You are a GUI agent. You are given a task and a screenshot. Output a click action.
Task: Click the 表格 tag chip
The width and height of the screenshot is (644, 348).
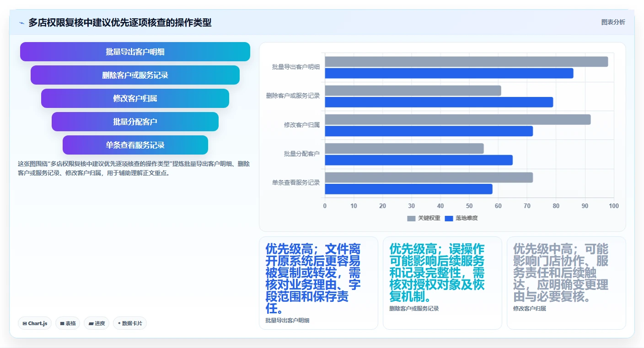coord(68,323)
